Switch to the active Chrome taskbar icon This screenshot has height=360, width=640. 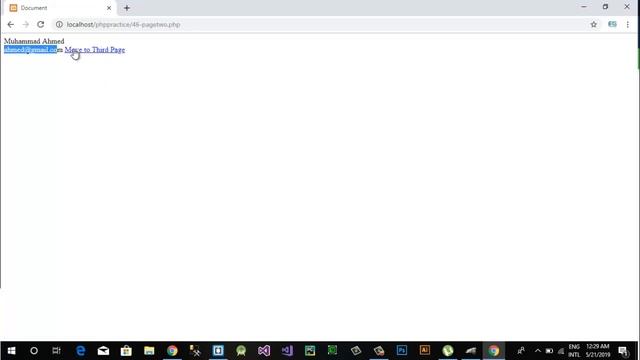click(493, 351)
